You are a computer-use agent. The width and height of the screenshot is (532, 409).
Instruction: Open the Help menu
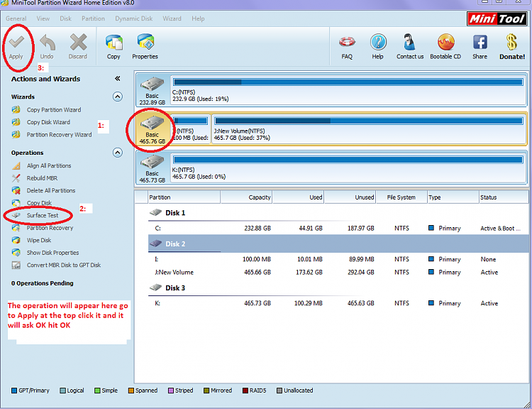click(198, 18)
